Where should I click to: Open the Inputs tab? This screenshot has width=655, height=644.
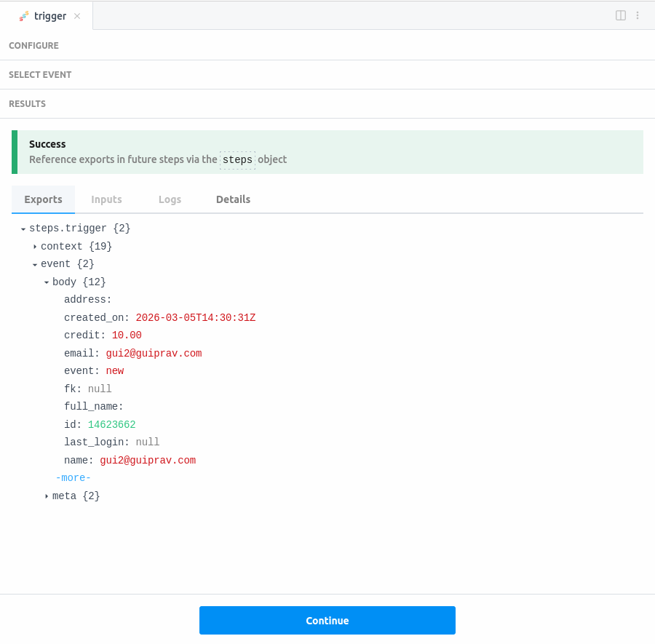click(x=106, y=199)
